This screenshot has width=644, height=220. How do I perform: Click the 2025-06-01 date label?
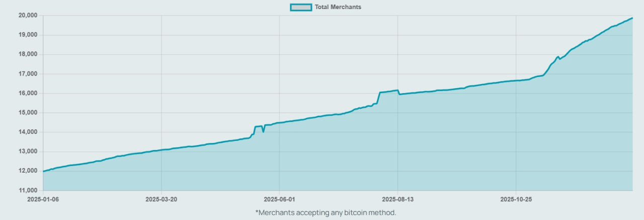(x=279, y=199)
